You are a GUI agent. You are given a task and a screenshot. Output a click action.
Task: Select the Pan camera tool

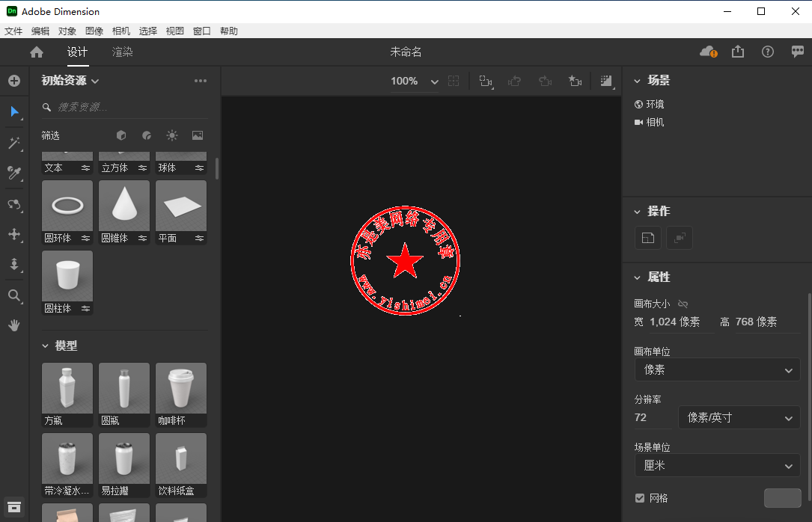coord(14,234)
